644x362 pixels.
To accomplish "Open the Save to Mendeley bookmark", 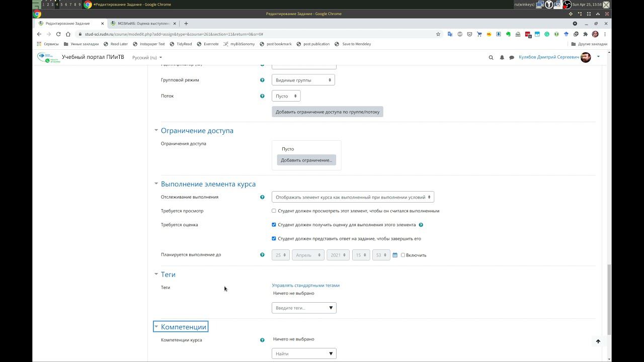I will click(353, 44).
